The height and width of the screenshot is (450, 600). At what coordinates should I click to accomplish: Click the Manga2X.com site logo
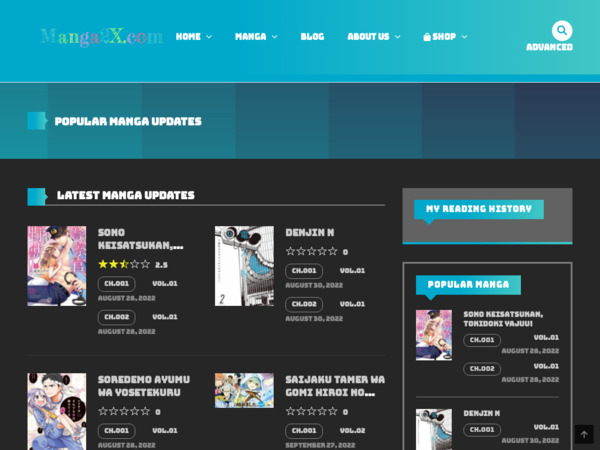point(102,37)
